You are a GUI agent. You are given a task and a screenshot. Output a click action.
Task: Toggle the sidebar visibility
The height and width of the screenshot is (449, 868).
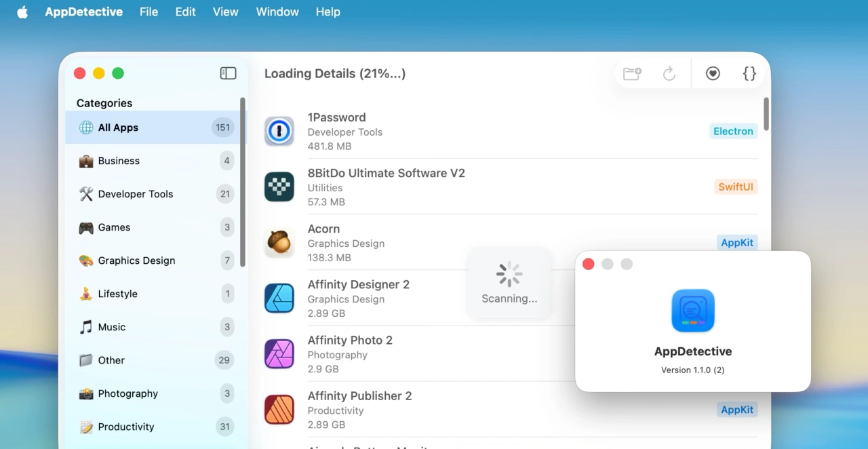(x=228, y=73)
